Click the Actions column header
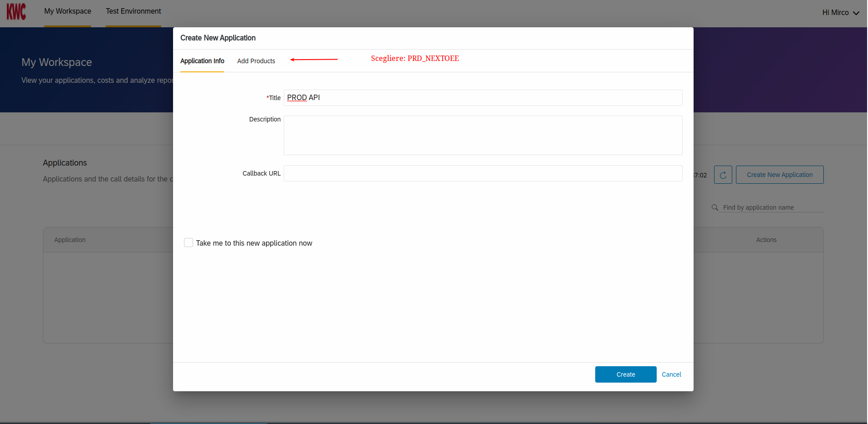868x424 pixels. point(766,240)
